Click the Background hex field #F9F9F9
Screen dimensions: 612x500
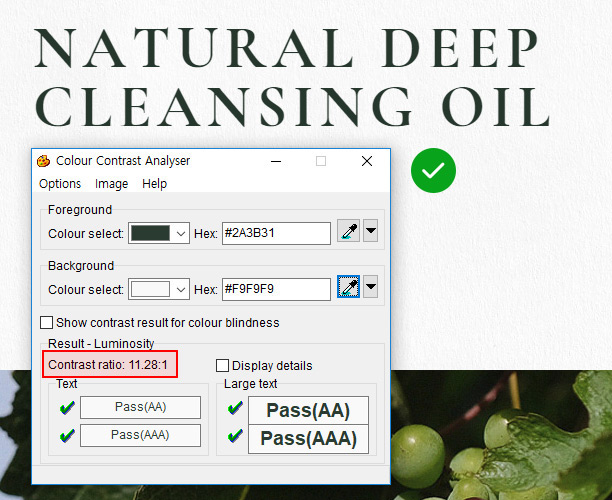tap(275, 289)
